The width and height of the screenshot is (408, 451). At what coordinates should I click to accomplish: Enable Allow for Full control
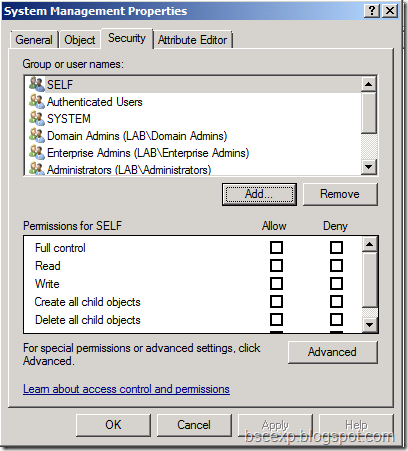(x=276, y=248)
